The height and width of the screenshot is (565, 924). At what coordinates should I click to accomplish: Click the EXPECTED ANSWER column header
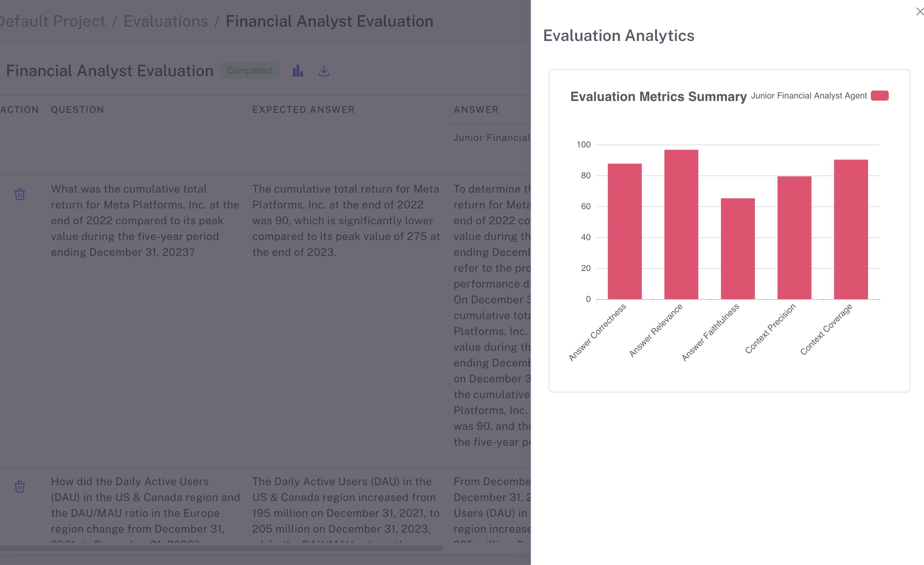pos(303,110)
